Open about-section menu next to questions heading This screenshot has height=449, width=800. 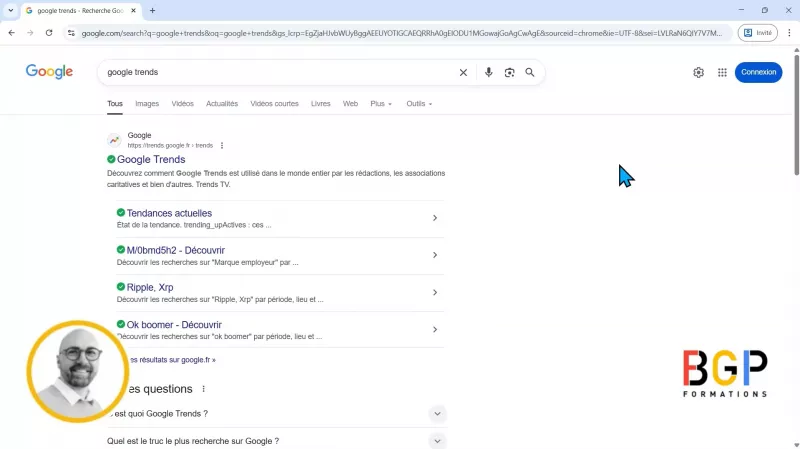pos(203,389)
